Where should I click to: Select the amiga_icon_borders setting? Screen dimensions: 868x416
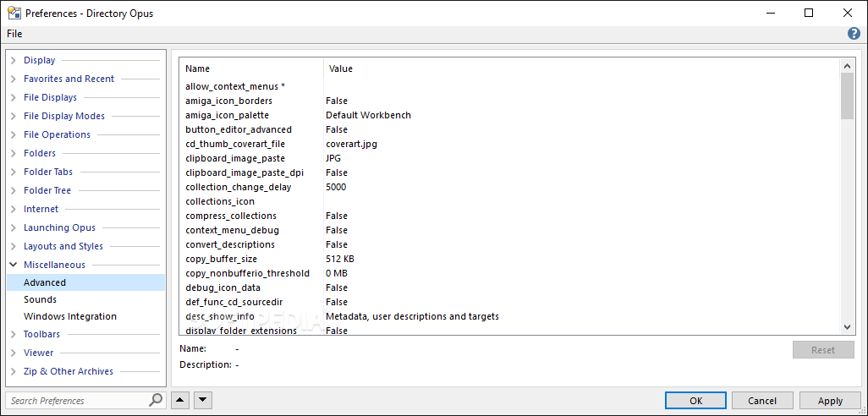tap(228, 101)
